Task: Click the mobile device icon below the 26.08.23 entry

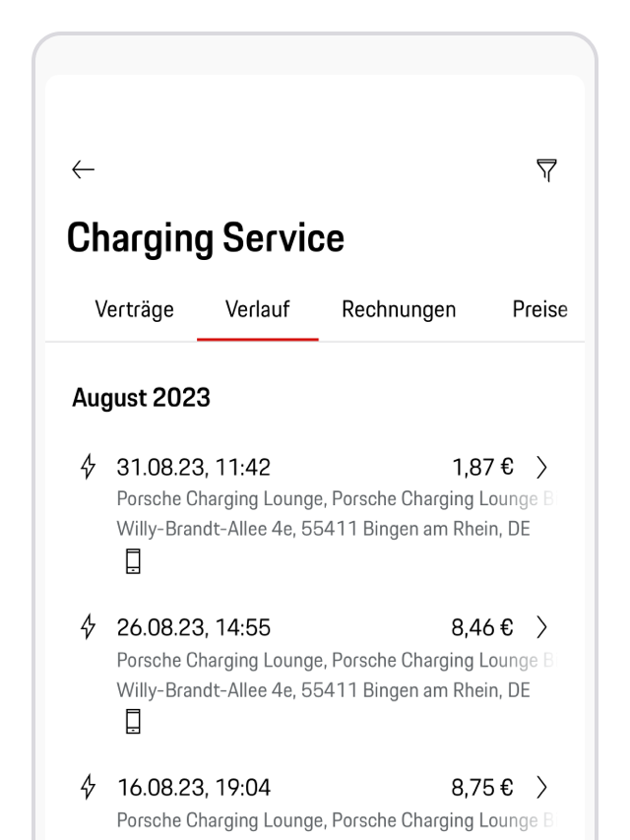Action: [x=132, y=720]
